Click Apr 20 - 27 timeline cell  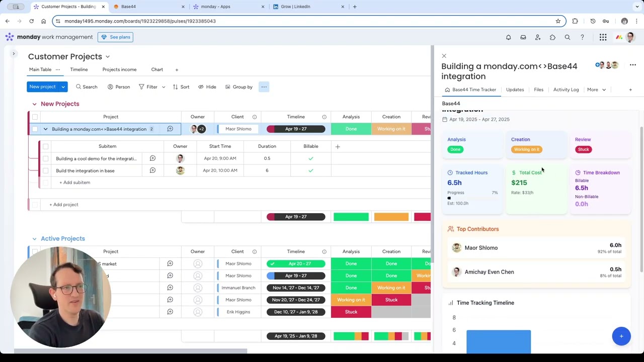[296, 263]
